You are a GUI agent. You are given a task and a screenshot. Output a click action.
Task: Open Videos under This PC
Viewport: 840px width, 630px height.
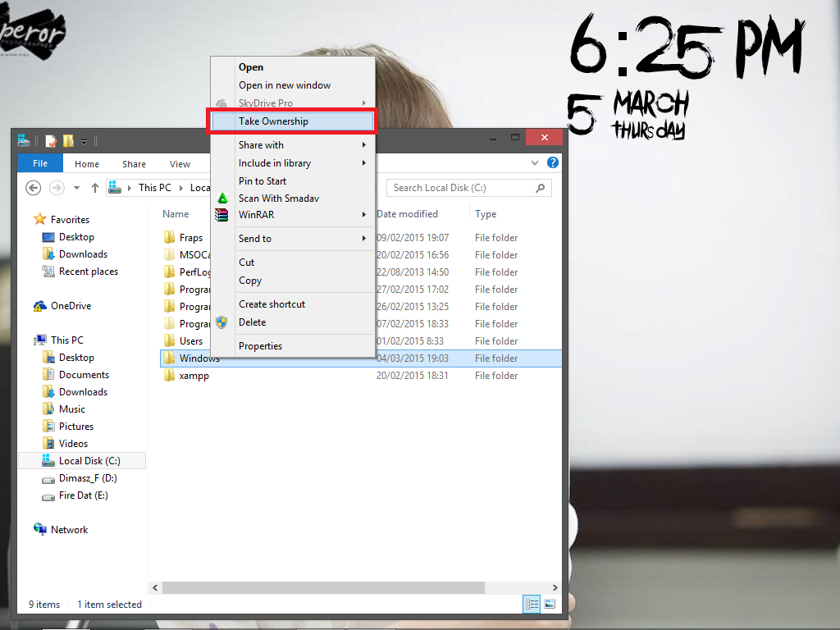(x=73, y=444)
